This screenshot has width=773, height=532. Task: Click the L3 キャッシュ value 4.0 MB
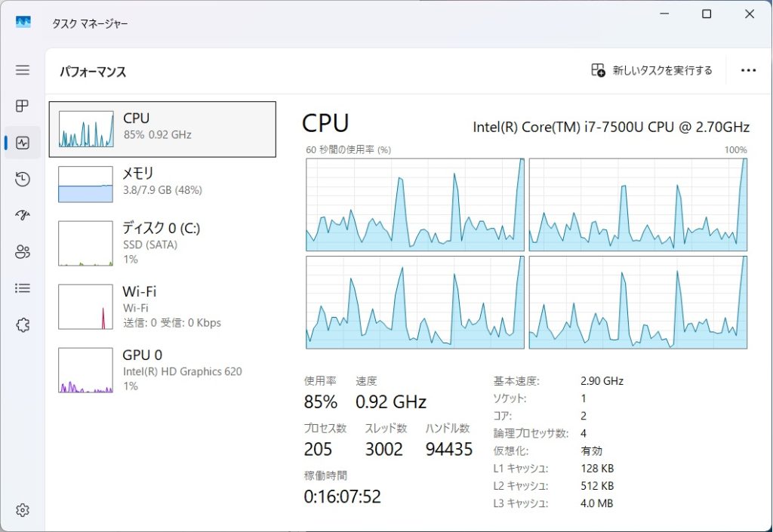point(596,503)
